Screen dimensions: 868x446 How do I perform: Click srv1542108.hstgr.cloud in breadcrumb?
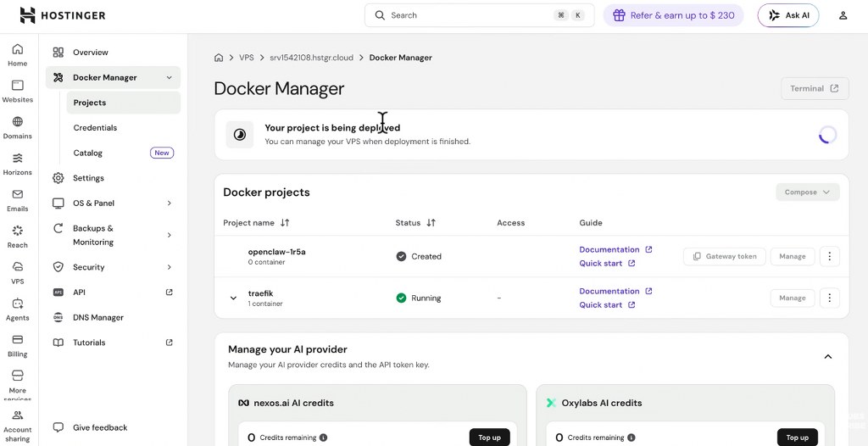pos(311,58)
